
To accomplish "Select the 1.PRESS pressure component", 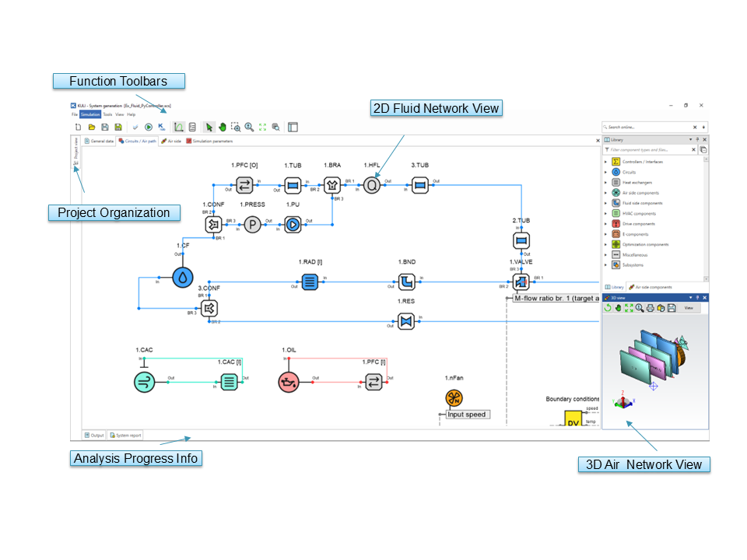I will pyautogui.click(x=252, y=224).
